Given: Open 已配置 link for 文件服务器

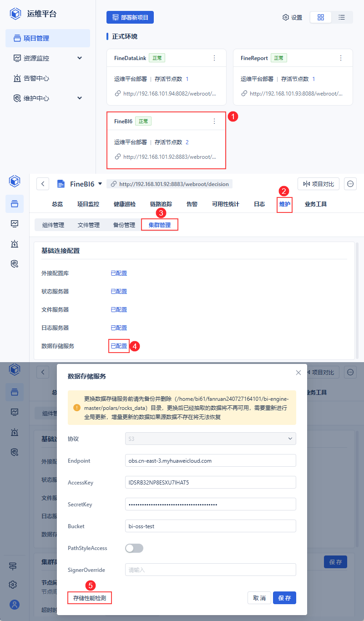Looking at the screenshot, I should click(119, 310).
